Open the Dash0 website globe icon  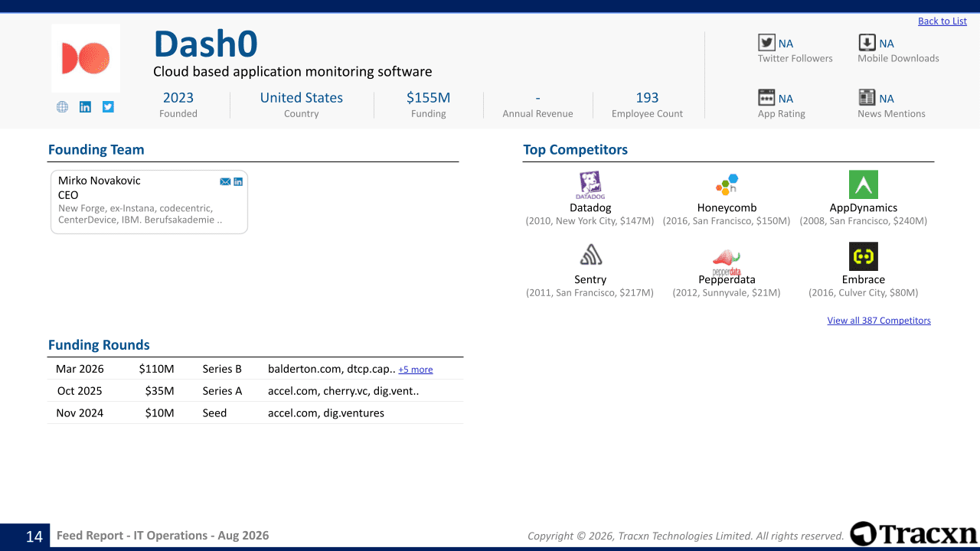(63, 107)
